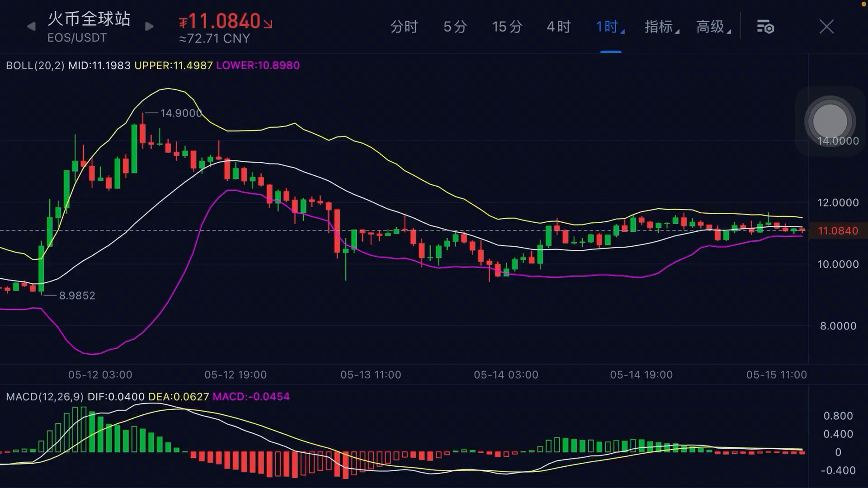Tap the 12.0000 price axis label

pos(838,202)
